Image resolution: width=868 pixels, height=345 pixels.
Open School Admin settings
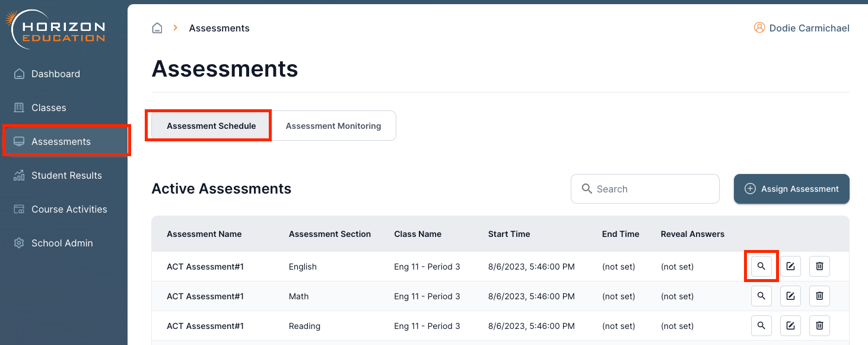(x=62, y=243)
